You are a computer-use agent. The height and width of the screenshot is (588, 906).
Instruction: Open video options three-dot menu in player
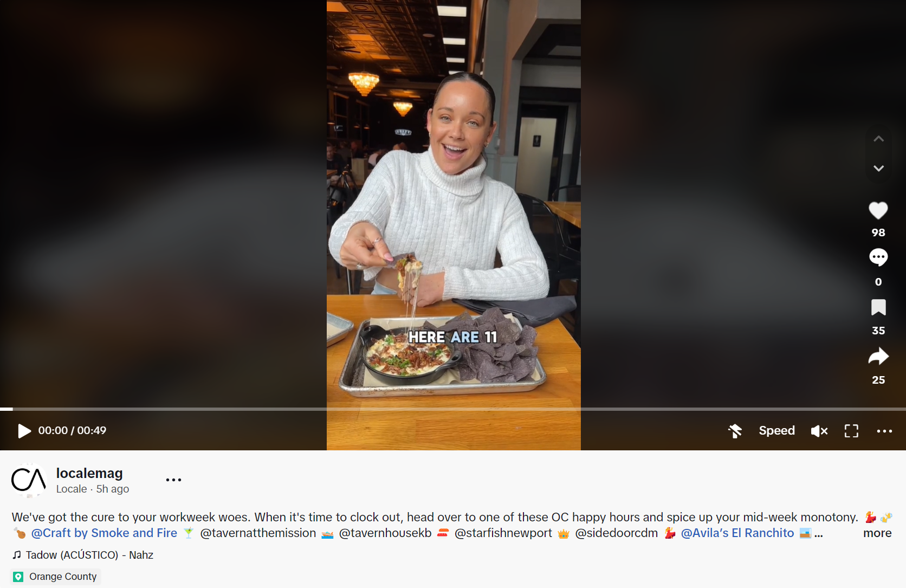884,431
